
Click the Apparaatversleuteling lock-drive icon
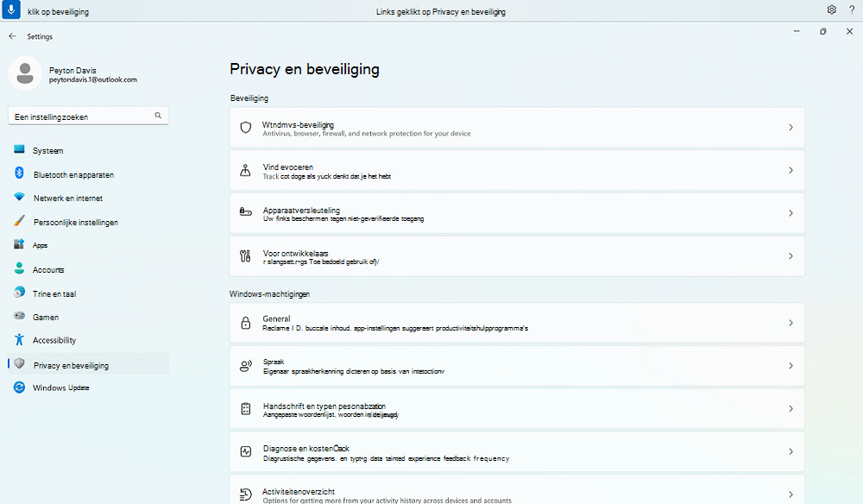click(245, 211)
